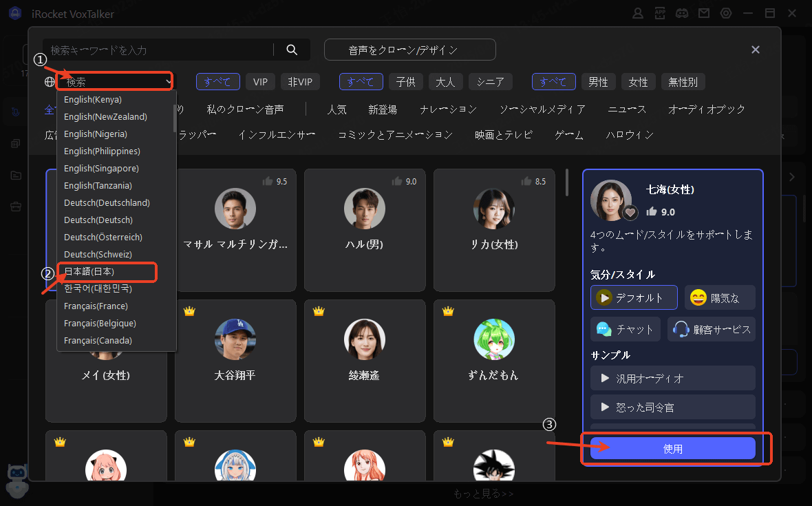
Task: Close the voice selection dialog
Action: 756,50
